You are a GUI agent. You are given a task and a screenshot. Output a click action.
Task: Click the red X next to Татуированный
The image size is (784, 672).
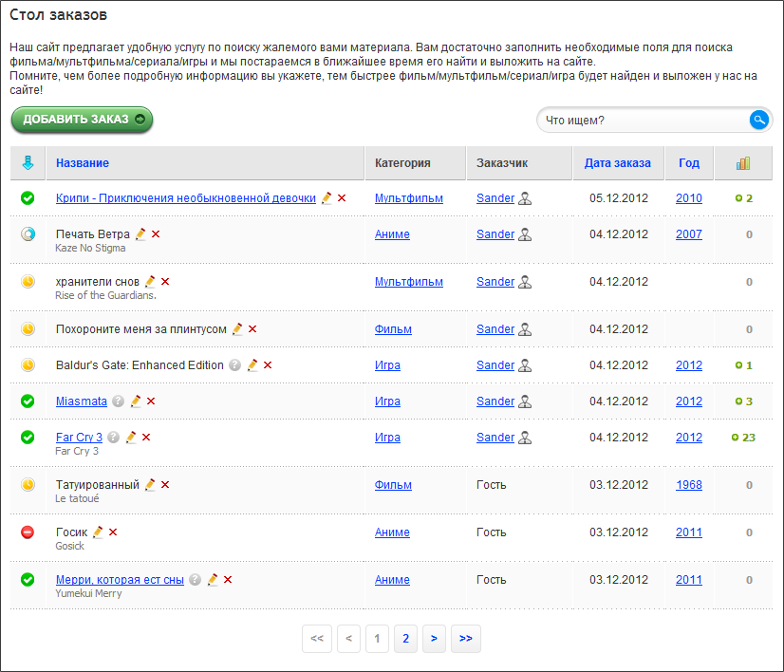(165, 485)
